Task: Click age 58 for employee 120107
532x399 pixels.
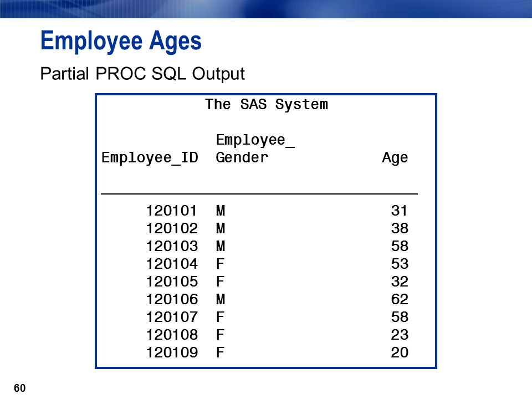Action: coord(400,317)
